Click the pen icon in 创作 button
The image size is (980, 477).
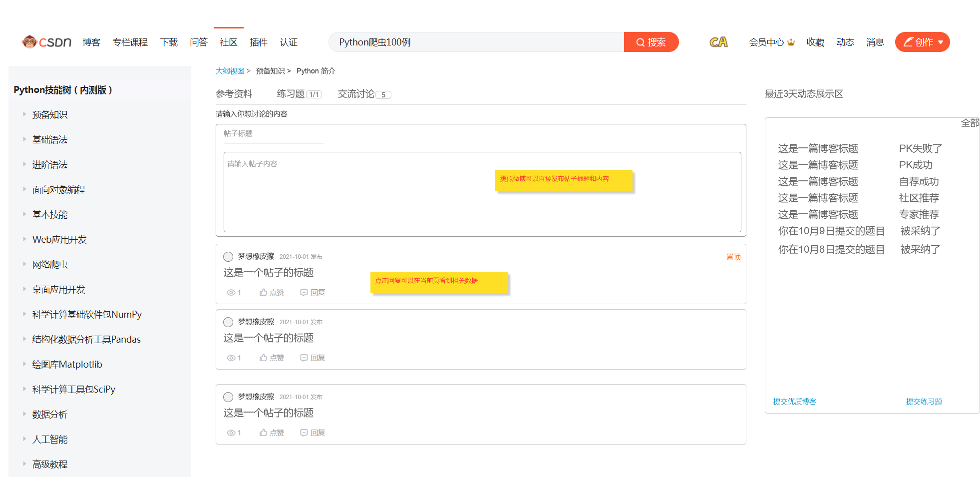pyautogui.click(x=908, y=42)
